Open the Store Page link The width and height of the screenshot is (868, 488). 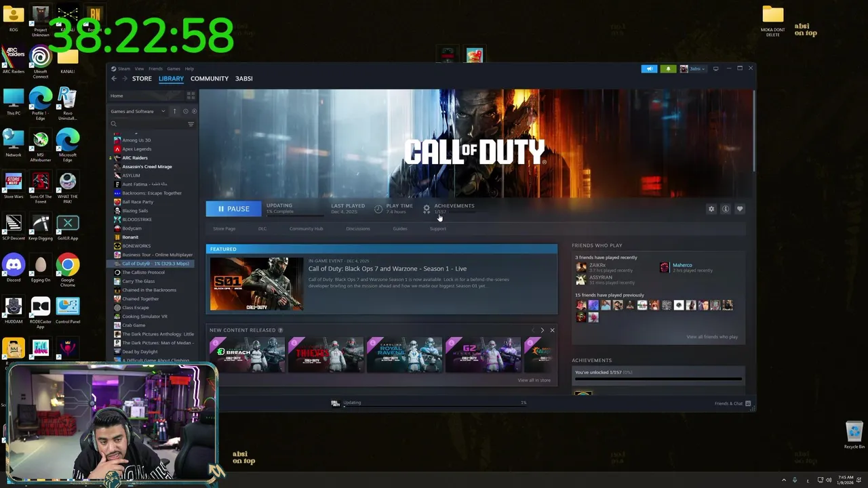pos(224,228)
